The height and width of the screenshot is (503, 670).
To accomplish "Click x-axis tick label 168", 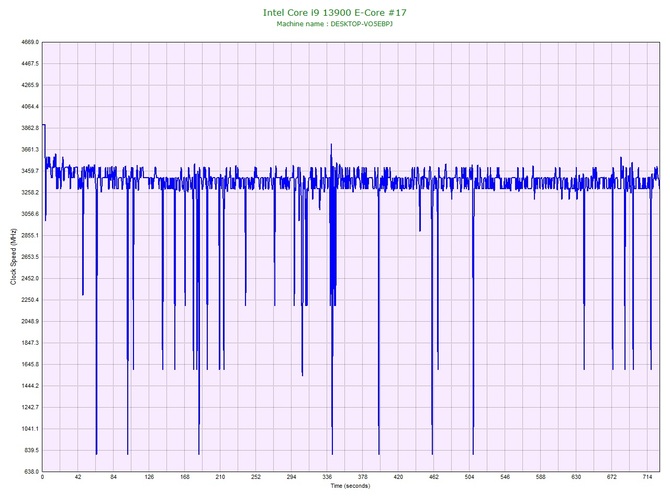I will click(x=185, y=477).
